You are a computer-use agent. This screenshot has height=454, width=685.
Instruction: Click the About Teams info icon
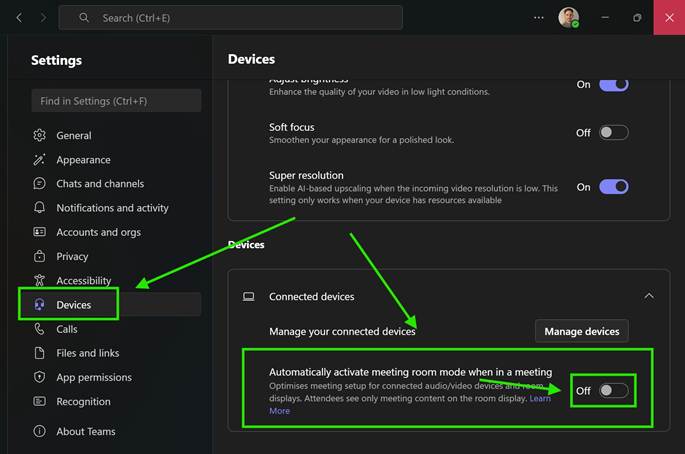coord(39,431)
